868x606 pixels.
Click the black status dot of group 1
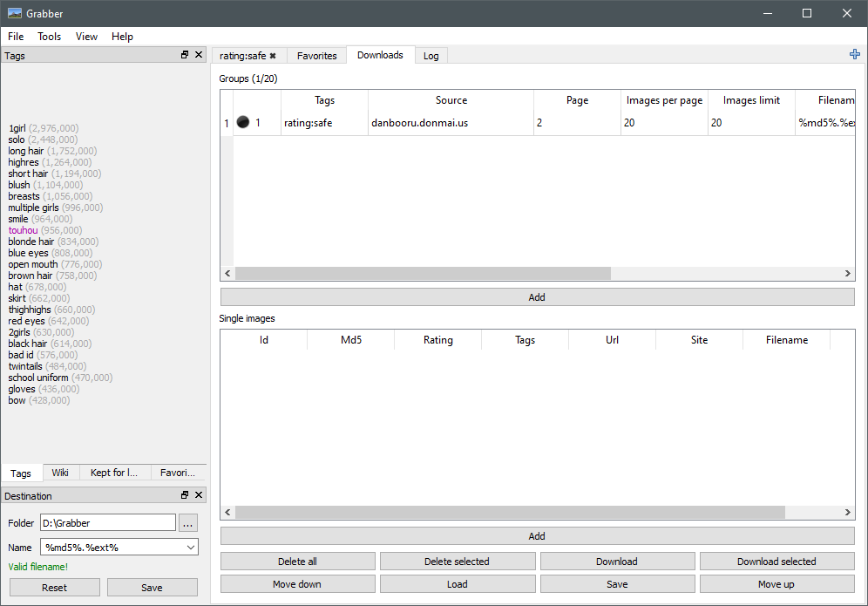click(x=243, y=122)
